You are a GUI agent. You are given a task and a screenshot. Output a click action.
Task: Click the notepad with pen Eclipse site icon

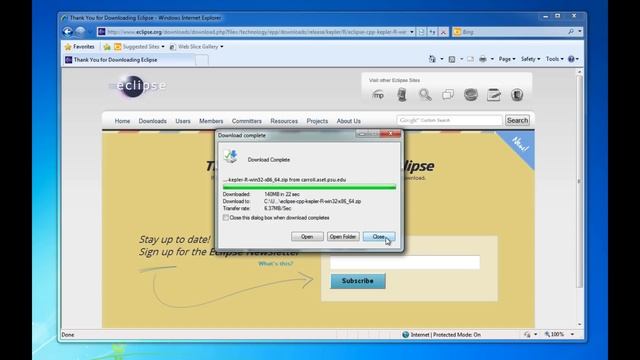click(x=493, y=95)
